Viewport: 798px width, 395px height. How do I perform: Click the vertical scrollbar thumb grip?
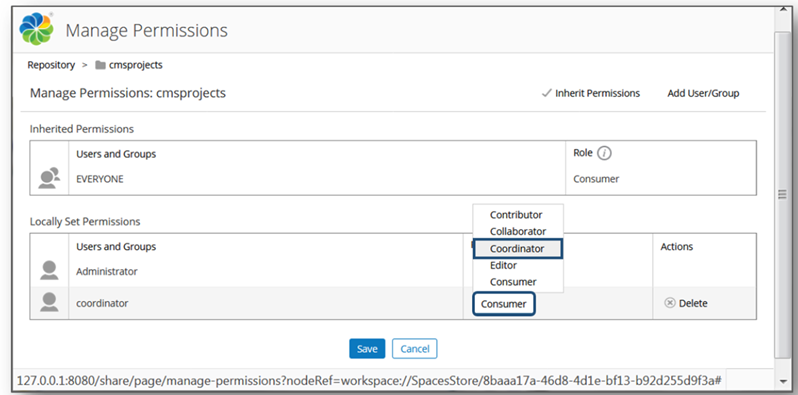(782, 194)
